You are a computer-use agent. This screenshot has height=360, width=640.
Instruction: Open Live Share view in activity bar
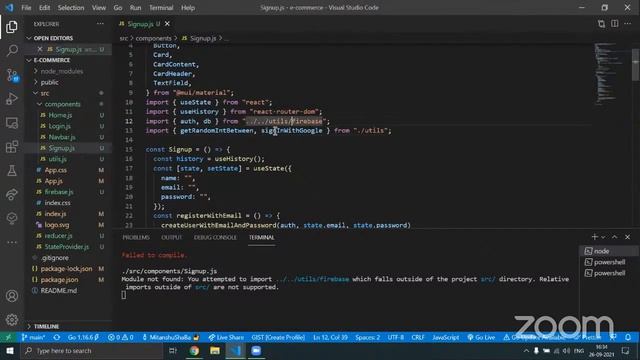[x=12, y=195]
